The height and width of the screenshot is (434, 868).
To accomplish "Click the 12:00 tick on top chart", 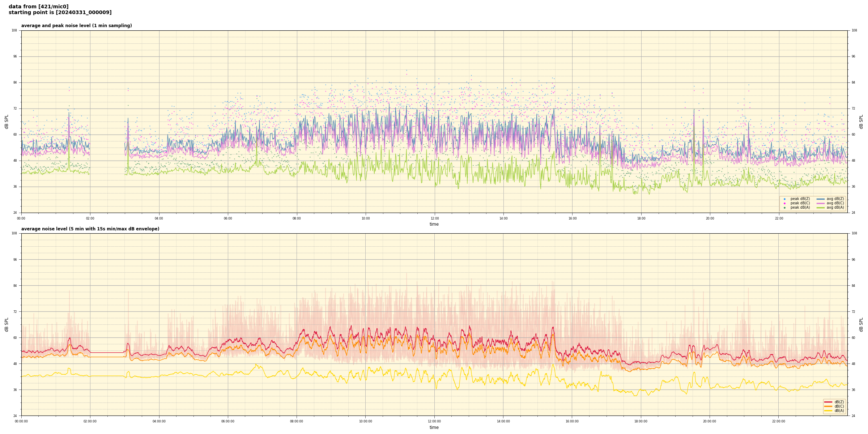I will click(434, 218).
